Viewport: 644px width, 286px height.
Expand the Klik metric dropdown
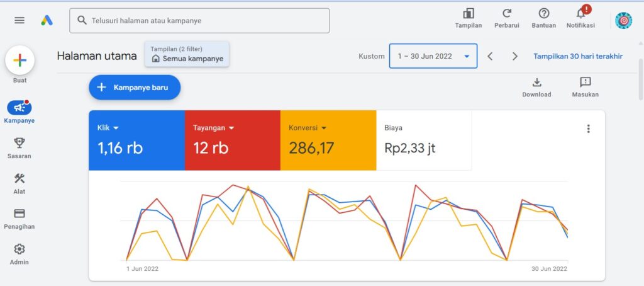[116, 128]
